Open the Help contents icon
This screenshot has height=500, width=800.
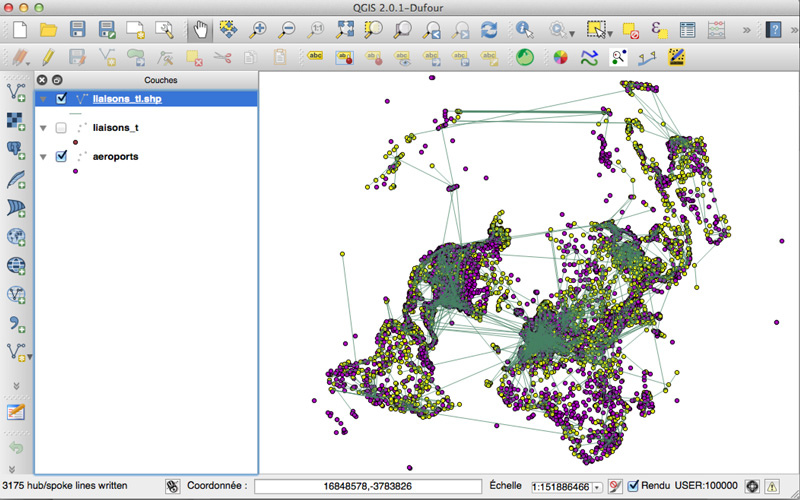[x=773, y=30]
